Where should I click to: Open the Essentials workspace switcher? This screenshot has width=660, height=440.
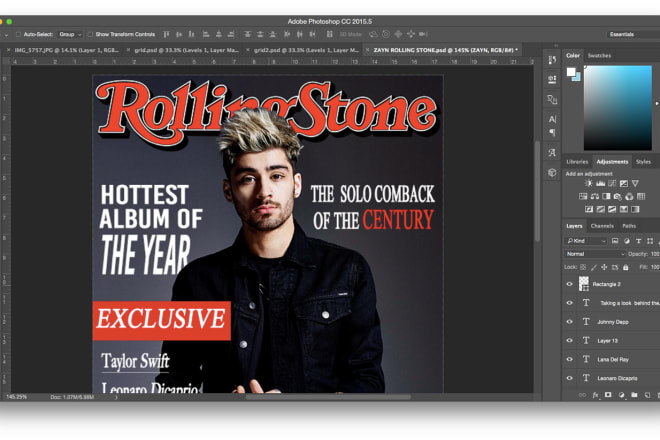633,34
